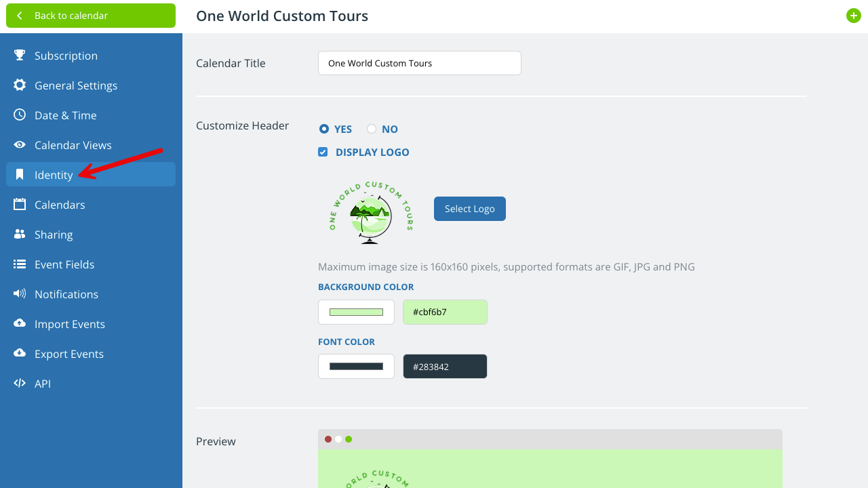
Task: Click the back chevron in Back to calendar
Action: [20, 16]
